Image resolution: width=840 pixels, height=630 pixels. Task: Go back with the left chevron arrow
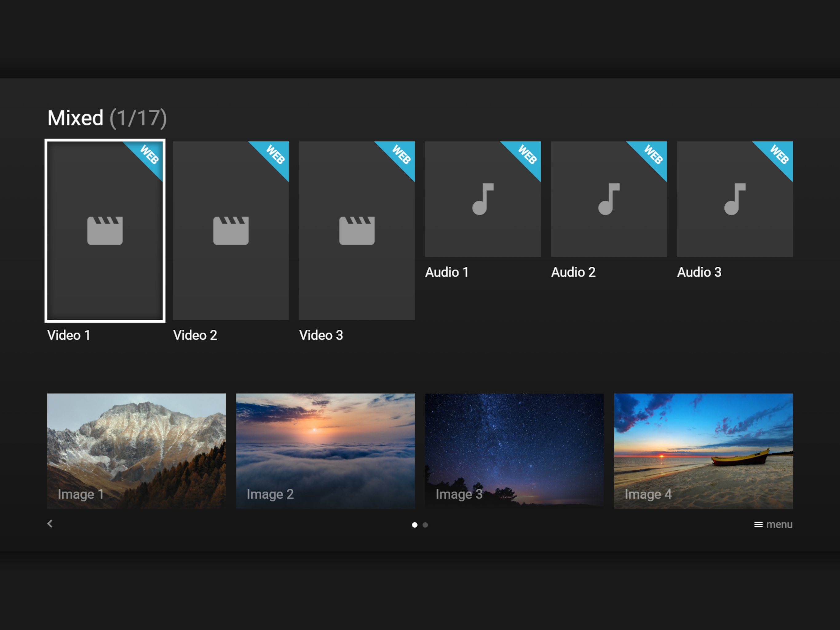point(50,524)
